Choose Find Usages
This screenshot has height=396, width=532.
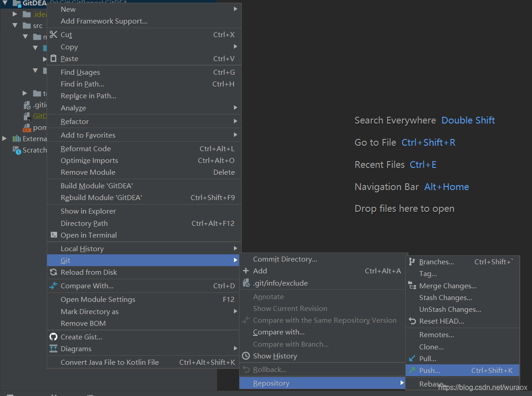click(x=144, y=72)
